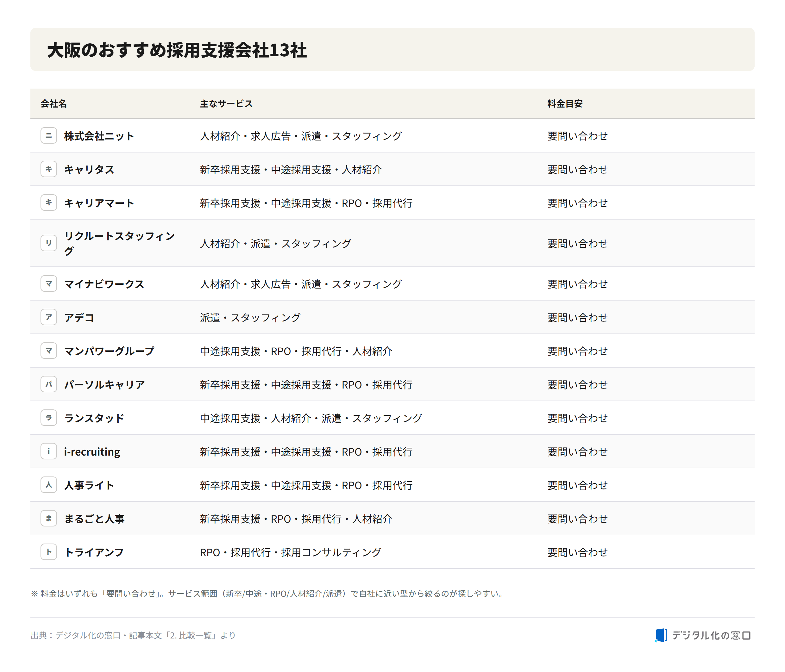Select company name i-recruiting
The height and width of the screenshot is (672, 785).
(92, 452)
